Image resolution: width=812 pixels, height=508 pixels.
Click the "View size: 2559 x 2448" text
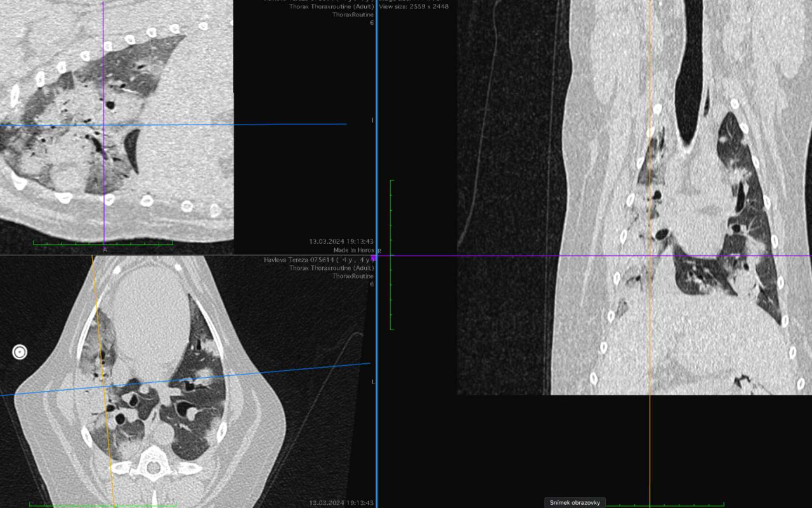414,6
